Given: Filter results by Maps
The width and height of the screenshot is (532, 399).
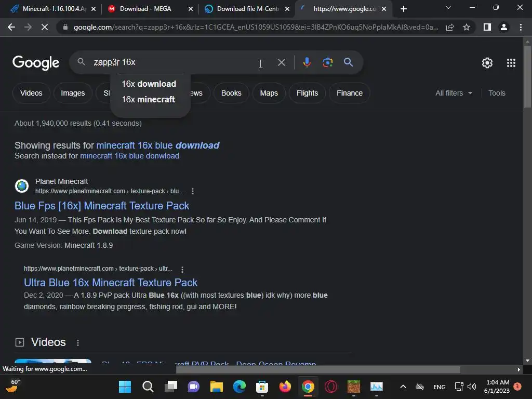Looking at the screenshot, I should [269, 93].
